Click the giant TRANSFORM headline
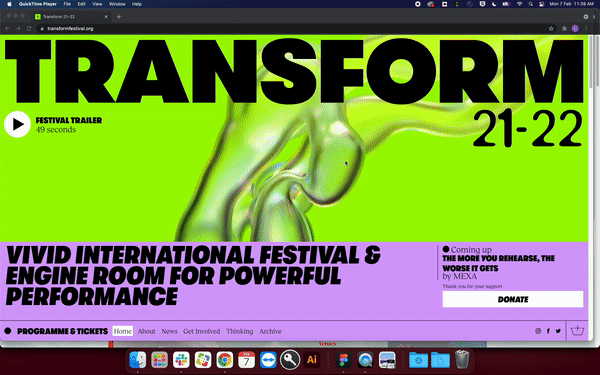This screenshot has height=375, width=600. tap(294, 71)
